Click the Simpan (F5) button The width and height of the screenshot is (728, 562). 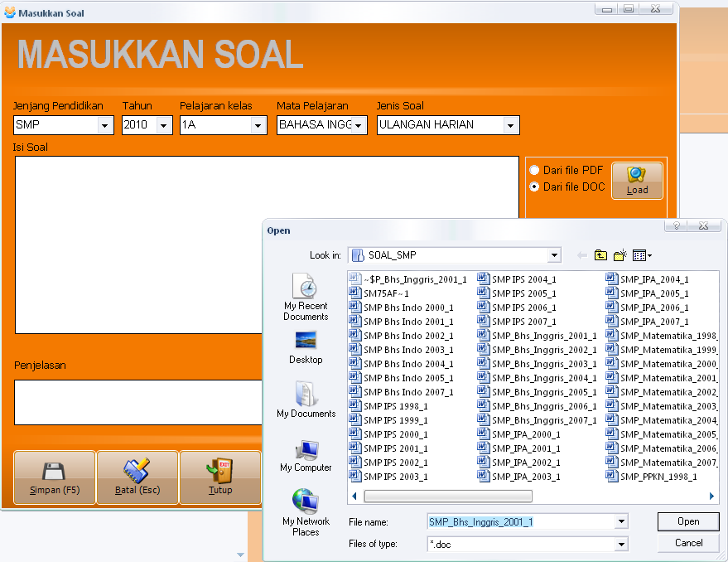(x=54, y=477)
